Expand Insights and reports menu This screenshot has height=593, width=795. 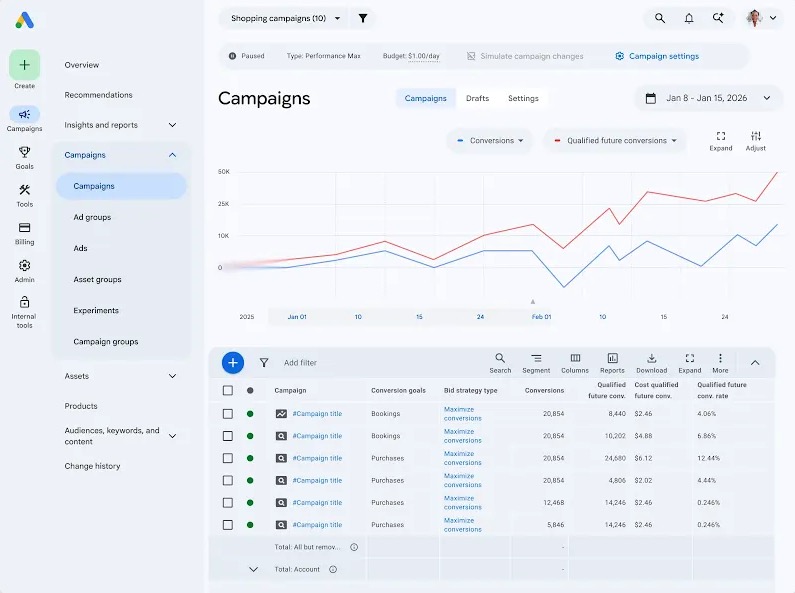point(120,125)
